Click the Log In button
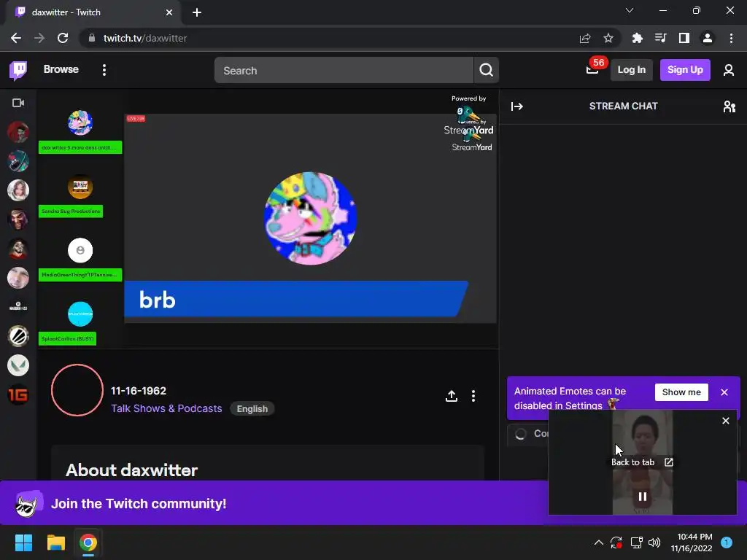 coord(631,70)
